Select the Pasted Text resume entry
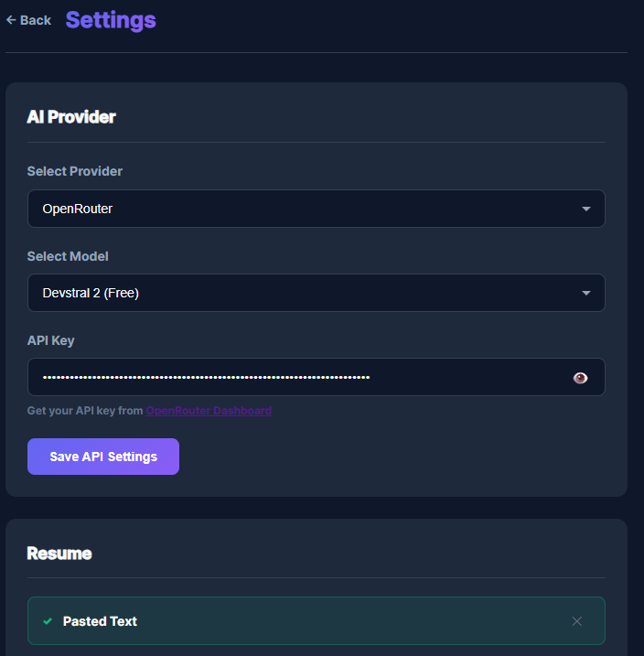Viewport: 644px width, 656px height. pos(100,621)
